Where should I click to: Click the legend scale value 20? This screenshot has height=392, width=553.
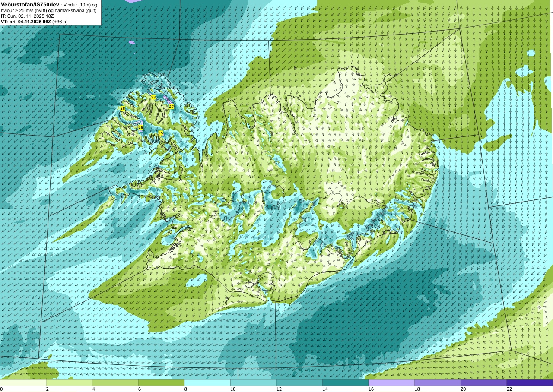tap(463, 389)
